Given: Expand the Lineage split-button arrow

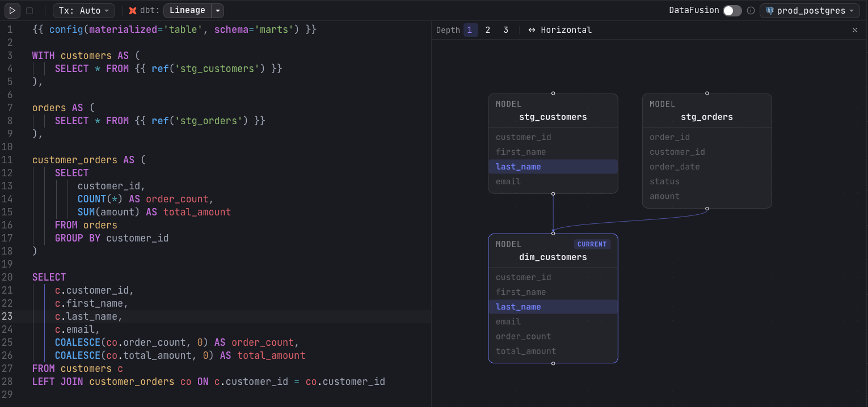Looking at the screenshot, I should tap(218, 10).
